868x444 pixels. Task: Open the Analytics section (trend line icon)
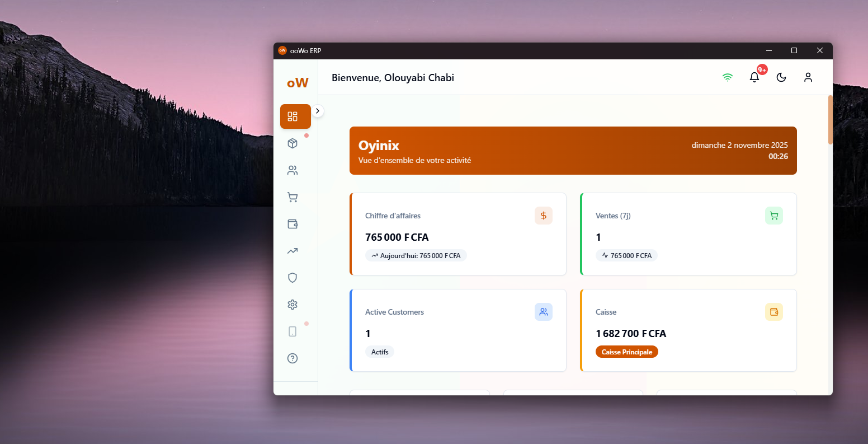pyautogui.click(x=292, y=251)
